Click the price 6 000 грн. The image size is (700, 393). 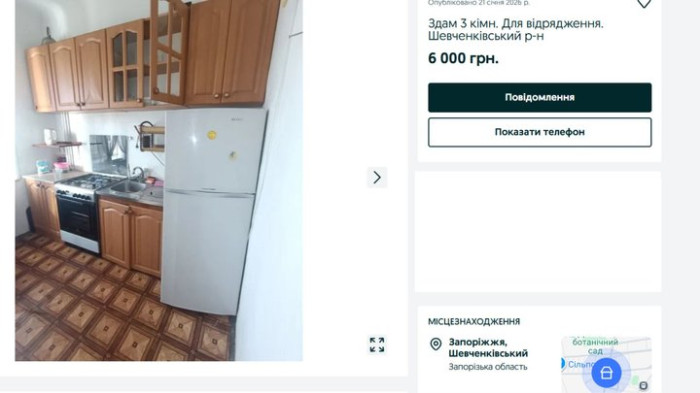[463, 59]
